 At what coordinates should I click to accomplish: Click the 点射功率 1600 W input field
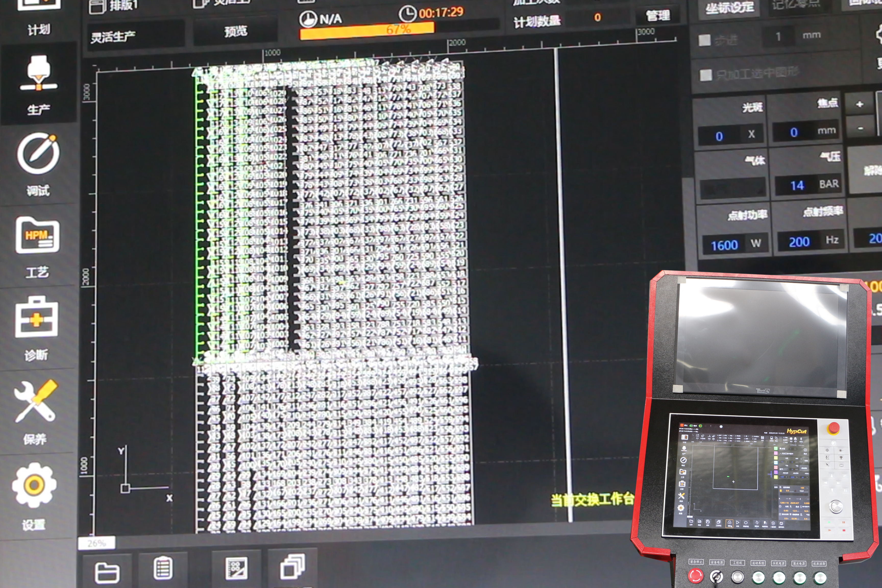[x=725, y=245]
